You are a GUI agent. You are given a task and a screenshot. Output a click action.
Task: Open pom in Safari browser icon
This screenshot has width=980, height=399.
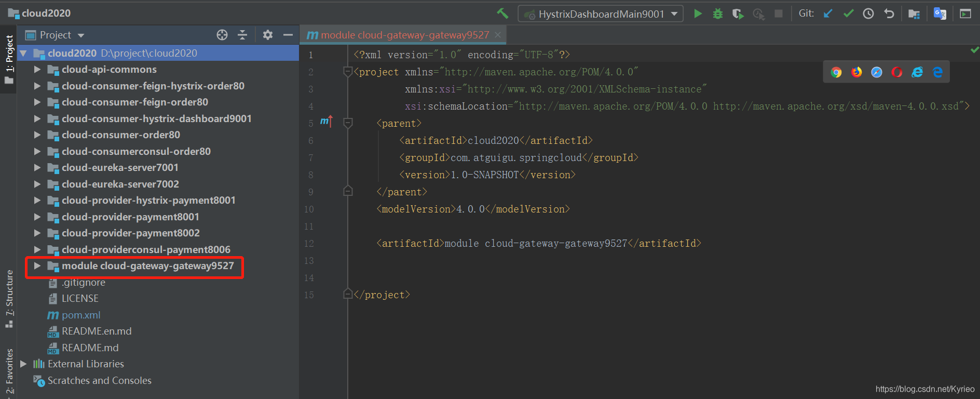point(877,72)
